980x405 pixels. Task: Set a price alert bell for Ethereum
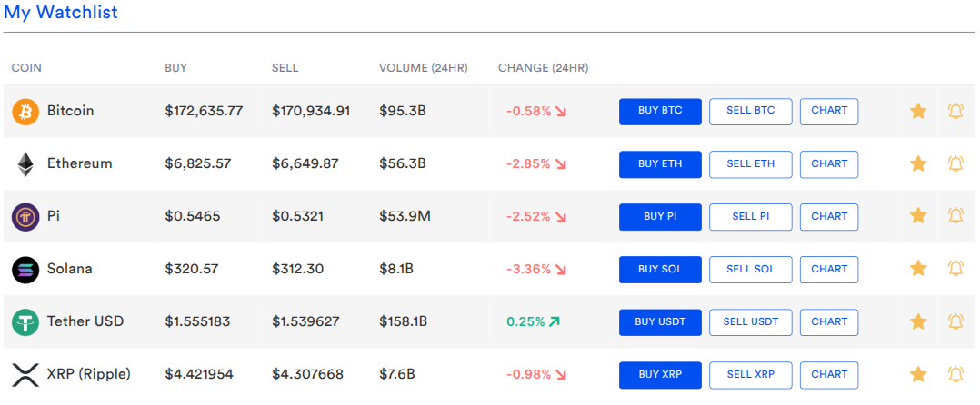(x=955, y=163)
